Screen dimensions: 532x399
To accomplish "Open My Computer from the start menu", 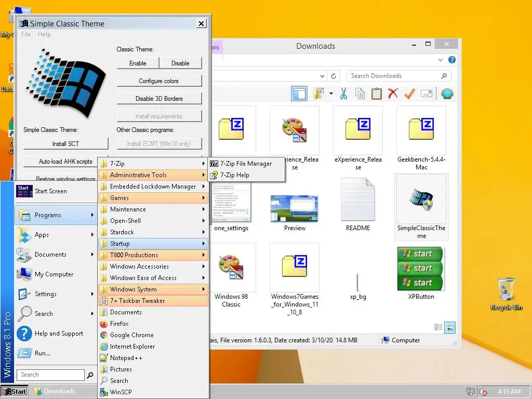I will [x=55, y=274].
